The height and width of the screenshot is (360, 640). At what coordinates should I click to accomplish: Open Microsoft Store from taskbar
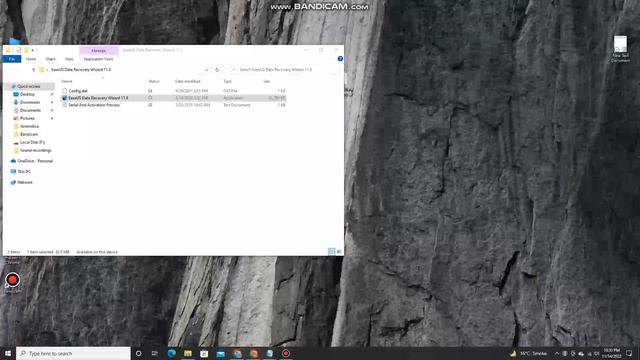click(x=204, y=353)
